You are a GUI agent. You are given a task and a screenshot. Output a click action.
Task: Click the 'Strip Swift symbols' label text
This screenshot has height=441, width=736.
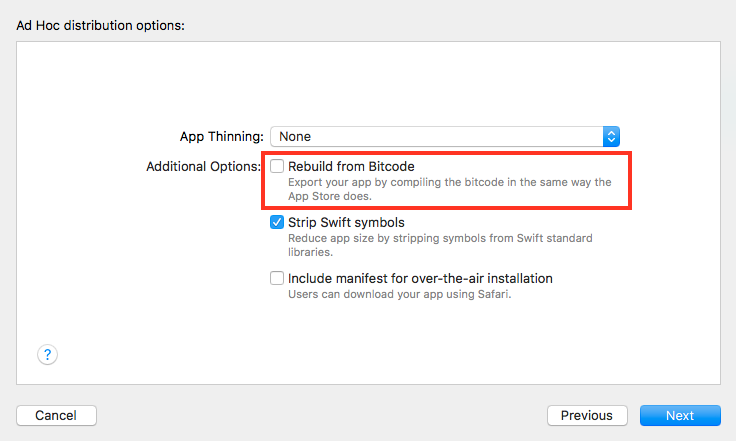click(x=346, y=223)
